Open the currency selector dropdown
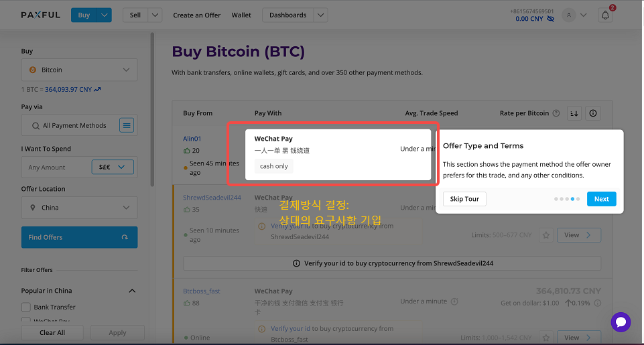Screen dimensions: 644x345 (x=113, y=167)
